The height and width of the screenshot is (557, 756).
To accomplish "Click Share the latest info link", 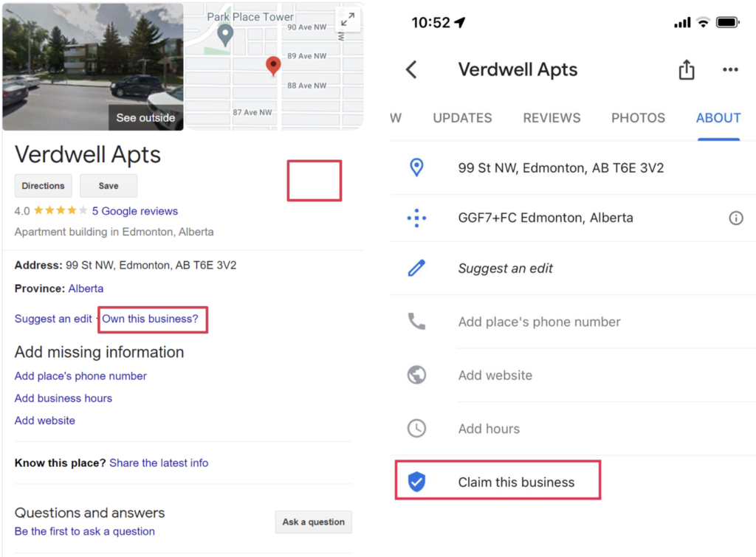I will tap(159, 463).
